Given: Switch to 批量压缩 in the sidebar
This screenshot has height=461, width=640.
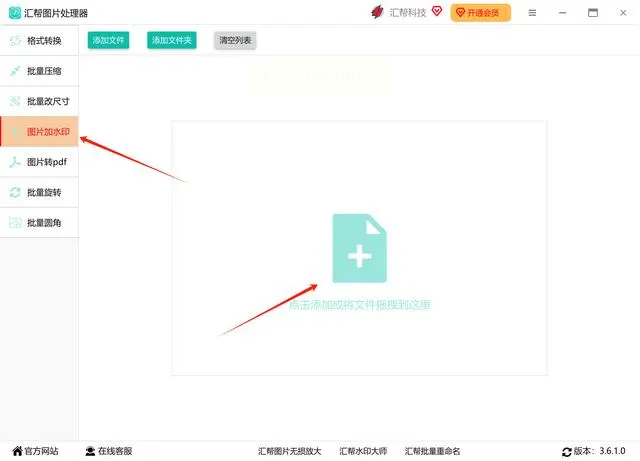Looking at the screenshot, I should pos(39,71).
